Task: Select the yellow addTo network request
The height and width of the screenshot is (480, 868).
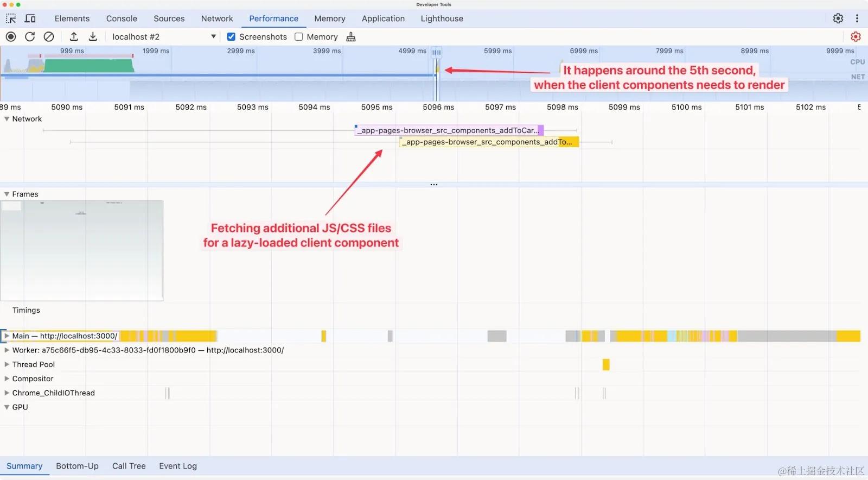Action: click(489, 142)
